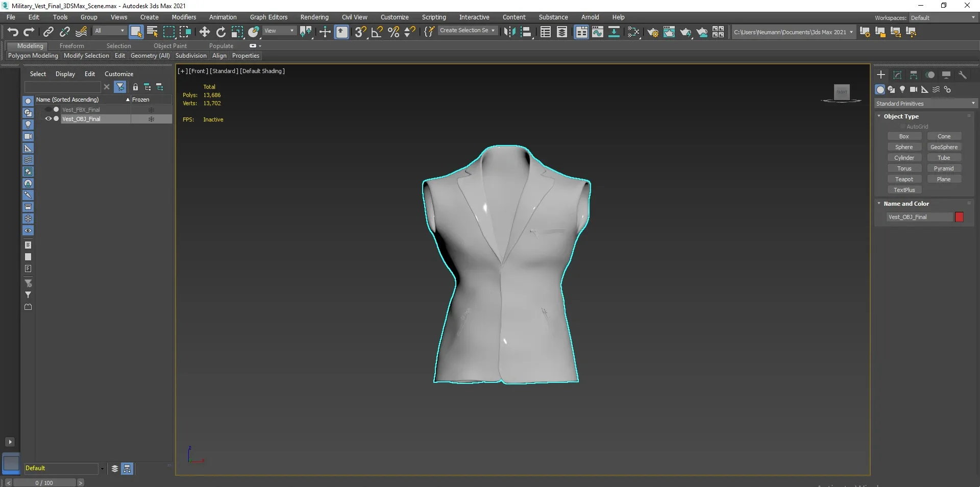Toggle the Percent Snap button
Viewport: 980px width, 487px height.
pyautogui.click(x=393, y=32)
